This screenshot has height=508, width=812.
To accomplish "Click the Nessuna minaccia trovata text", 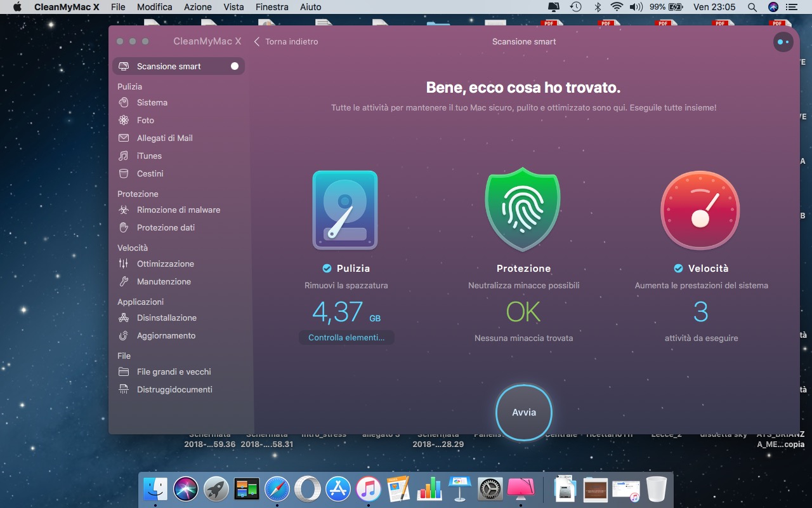I will (x=523, y=338).
